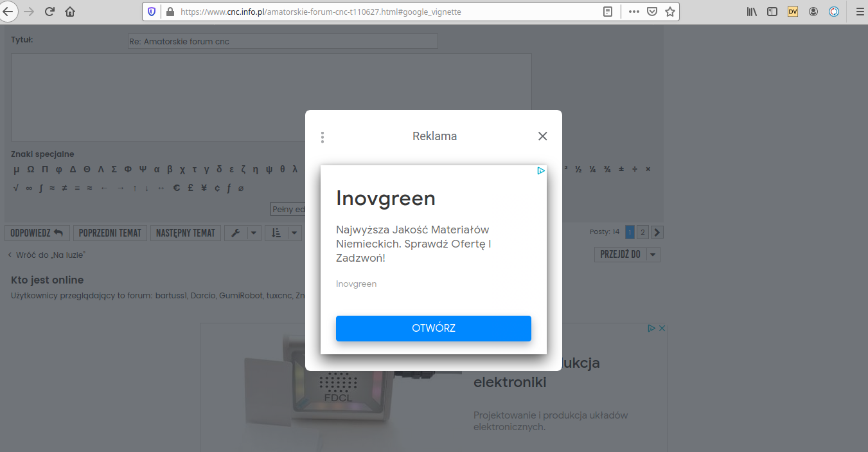Insert the euro € character
This screenshot has width=868, height=452.
point(176,188)
